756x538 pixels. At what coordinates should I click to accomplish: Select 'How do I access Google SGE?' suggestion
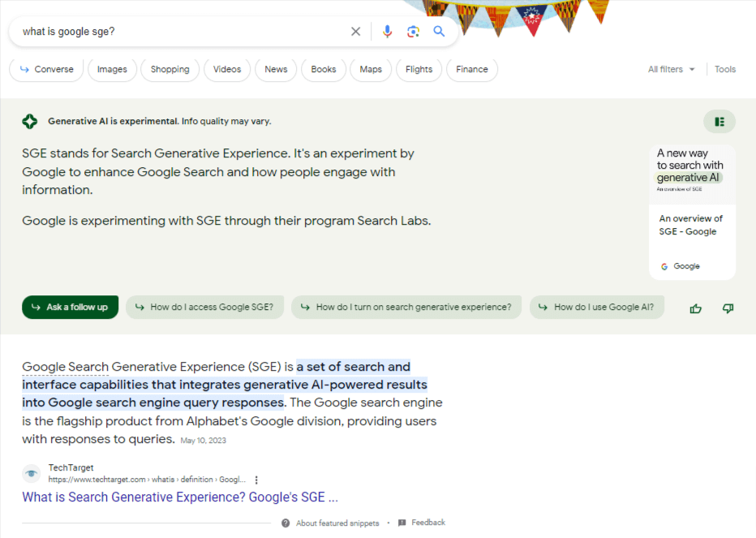click(205, 307)
